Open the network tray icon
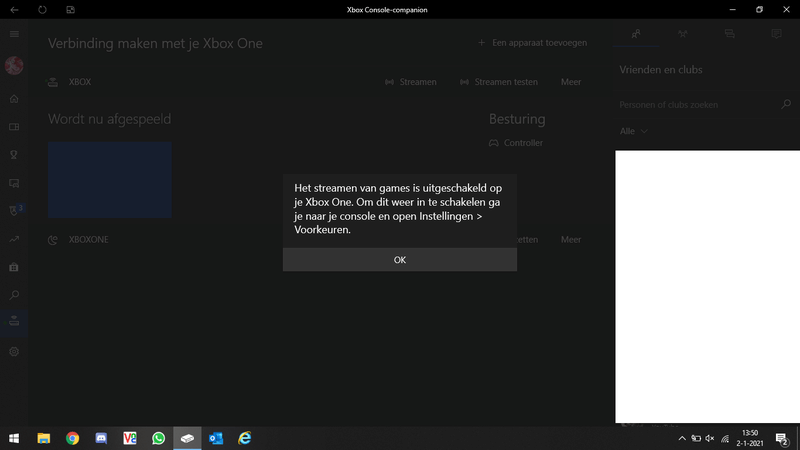Viewport: 800px width, 450px height. (725, 438)
